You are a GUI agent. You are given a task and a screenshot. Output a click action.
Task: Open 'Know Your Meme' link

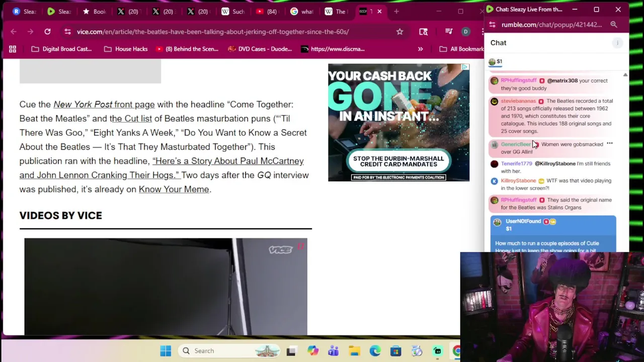174,189
